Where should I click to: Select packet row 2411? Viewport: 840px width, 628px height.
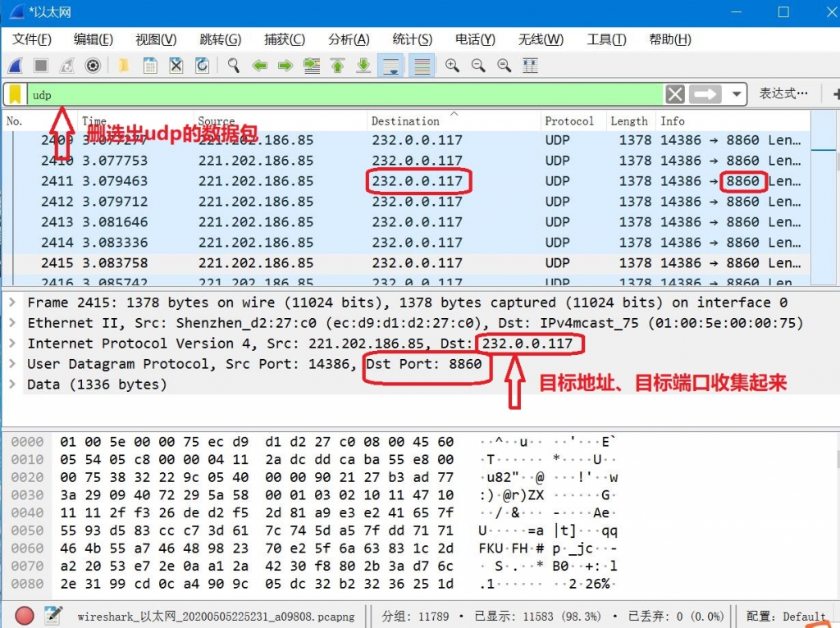click(x=407, y=181)
